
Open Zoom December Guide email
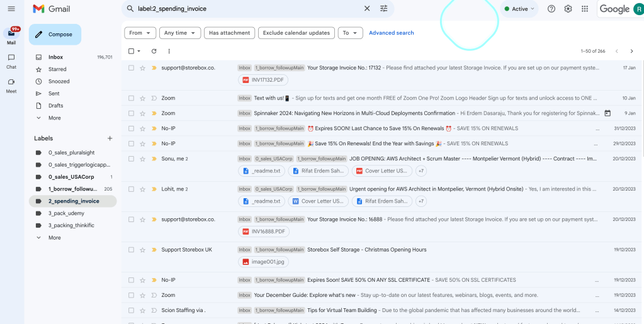pyautogui.click(x=383, y=295)
